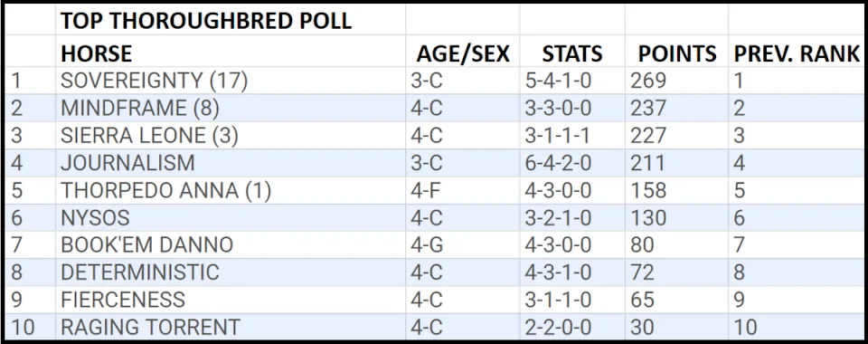This screenshot has width=868, height=344.
Task: Click the BOOK'EM DANNO cell
Action: [x=231, y=244]
